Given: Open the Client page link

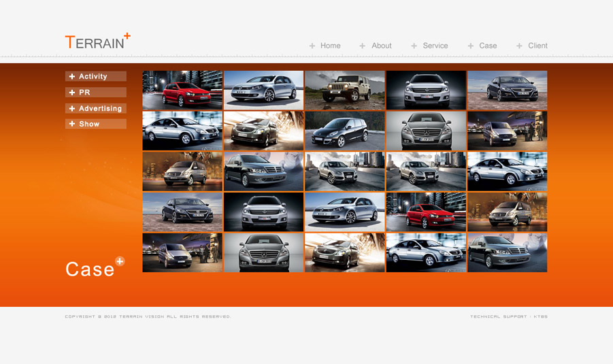Looking at the screenshot, I should coord(537,46).
